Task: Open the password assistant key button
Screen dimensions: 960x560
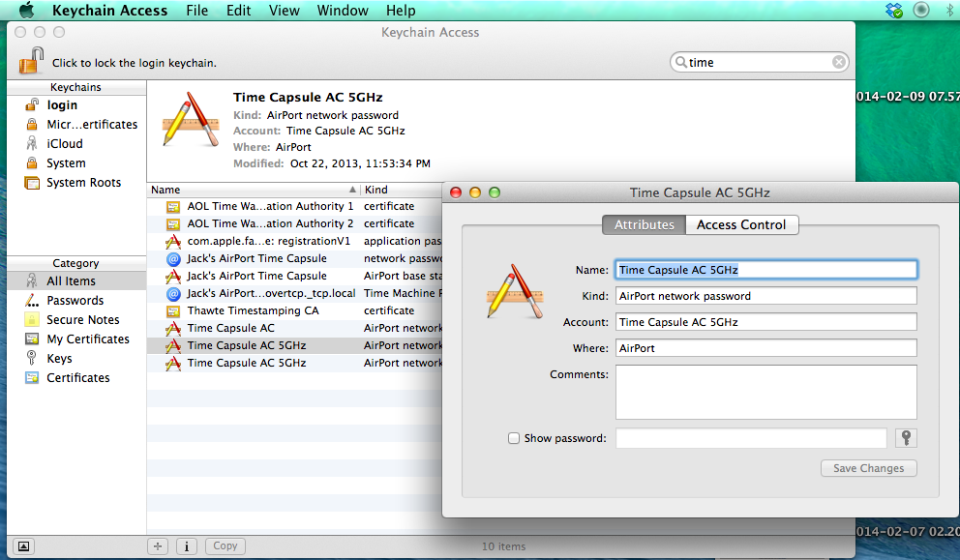Action: [x=906, y=438]
